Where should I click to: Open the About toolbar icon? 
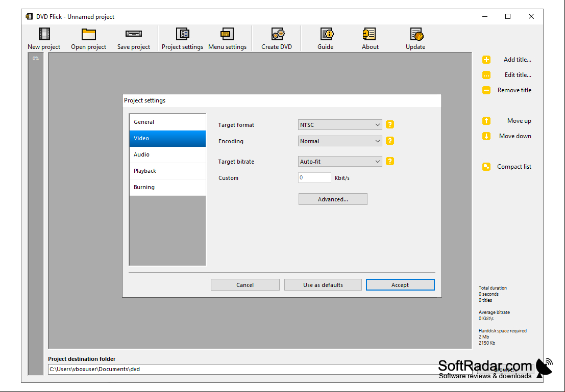[370, 34]
